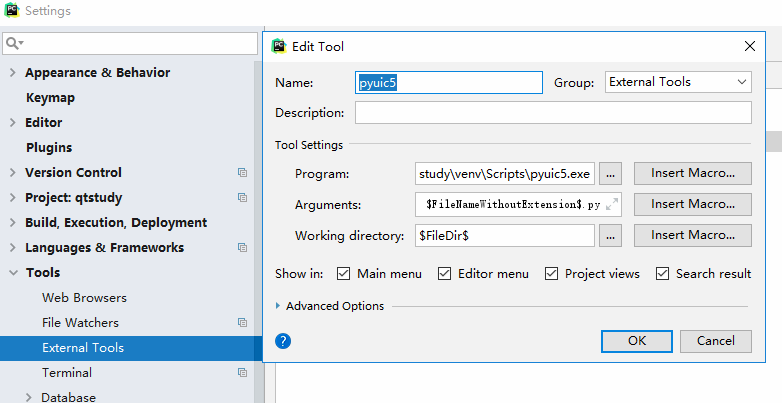
Task: Click the Working directory browse ellipsis button
Action: click(x=612, y=236)
